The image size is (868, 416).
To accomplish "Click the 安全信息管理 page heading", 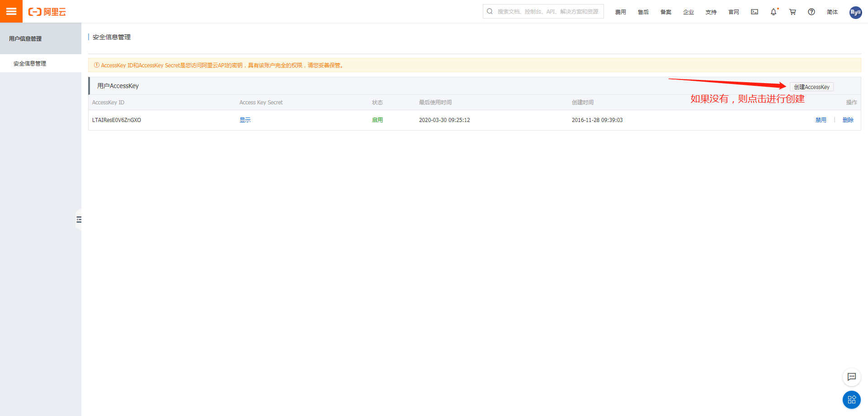I will 112,37.
